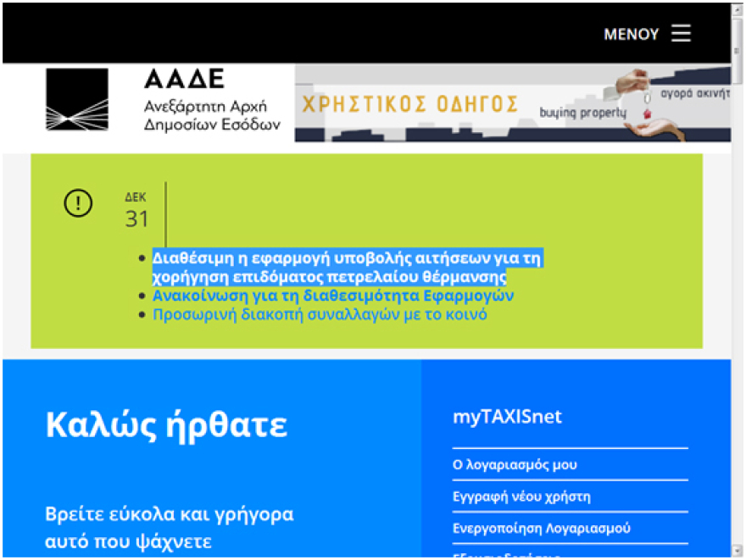Open Ο λογαριασμός μου in myTAXISnet
The image size is (746, 560).
(x=515, y=464)
